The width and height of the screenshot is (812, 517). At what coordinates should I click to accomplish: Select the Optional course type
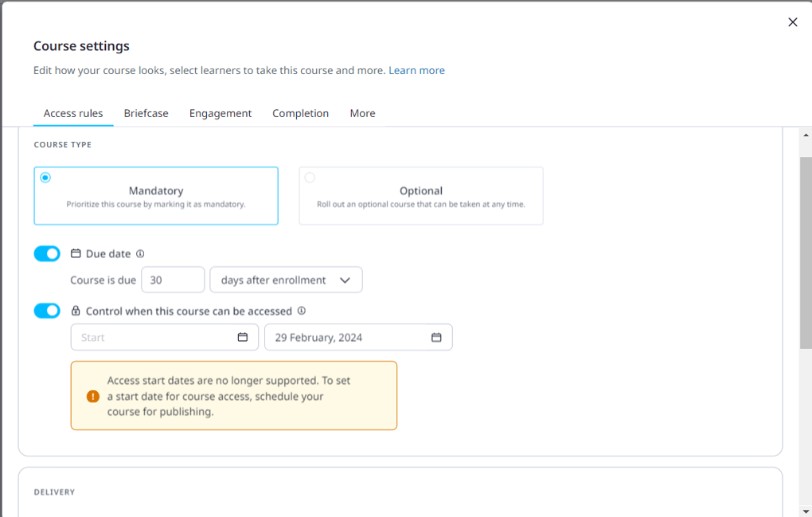420,196
